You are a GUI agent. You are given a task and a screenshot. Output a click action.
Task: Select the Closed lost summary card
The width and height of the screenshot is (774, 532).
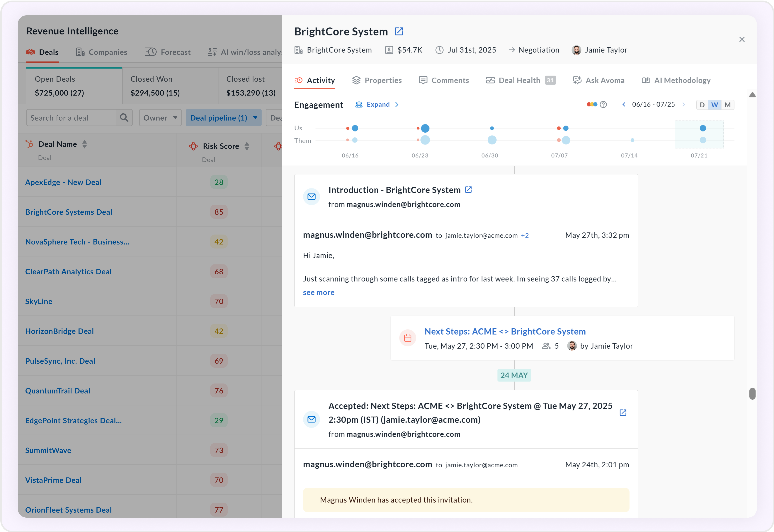point(250,86)
